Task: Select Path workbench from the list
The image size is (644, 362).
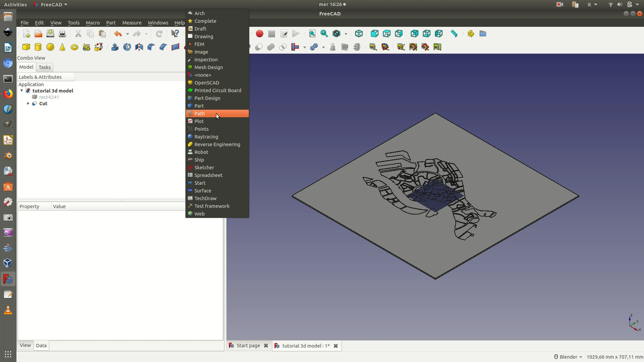Action: pos(217,114)
